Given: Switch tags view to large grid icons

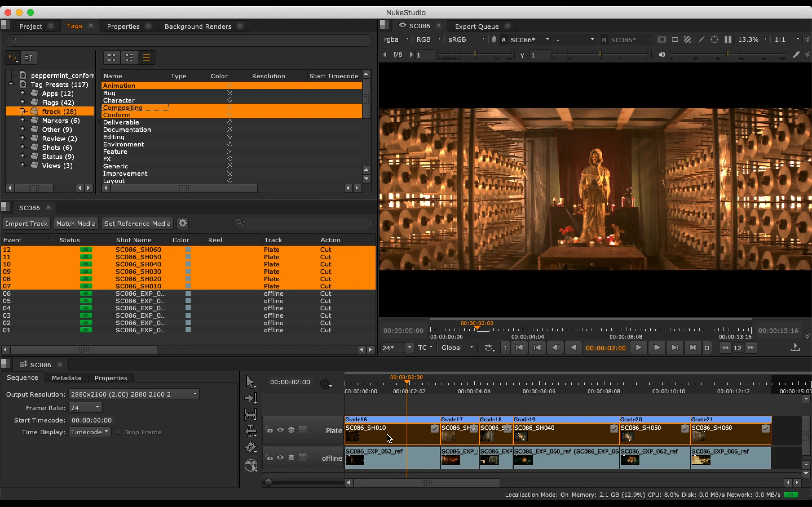Looking at the screenshot, I should 112,57.
